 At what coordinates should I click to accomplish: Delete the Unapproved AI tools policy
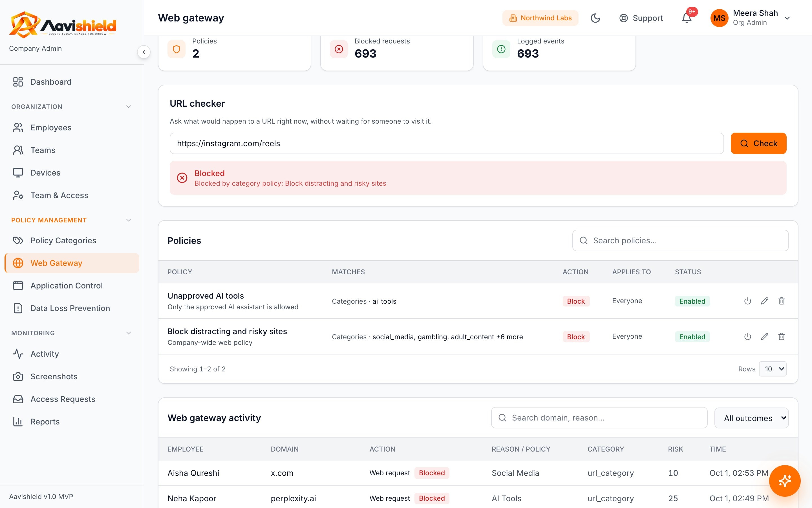[x=782, y=301]
